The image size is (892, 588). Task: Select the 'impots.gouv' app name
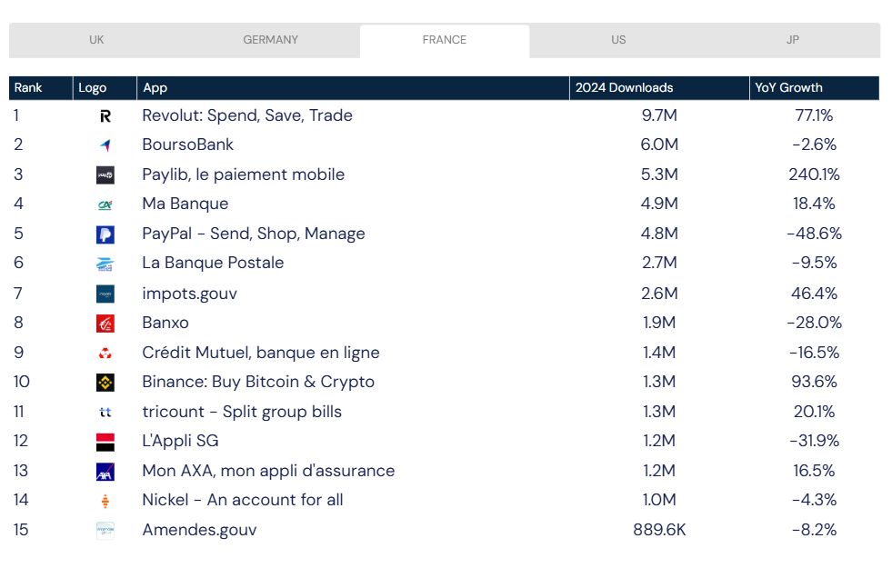[x=189, y=294]
